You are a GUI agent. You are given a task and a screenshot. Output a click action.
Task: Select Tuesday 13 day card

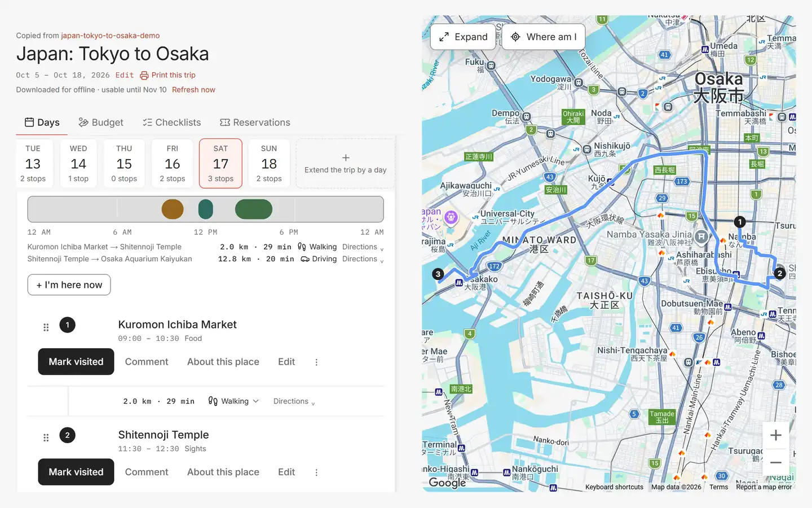(33, 163)
